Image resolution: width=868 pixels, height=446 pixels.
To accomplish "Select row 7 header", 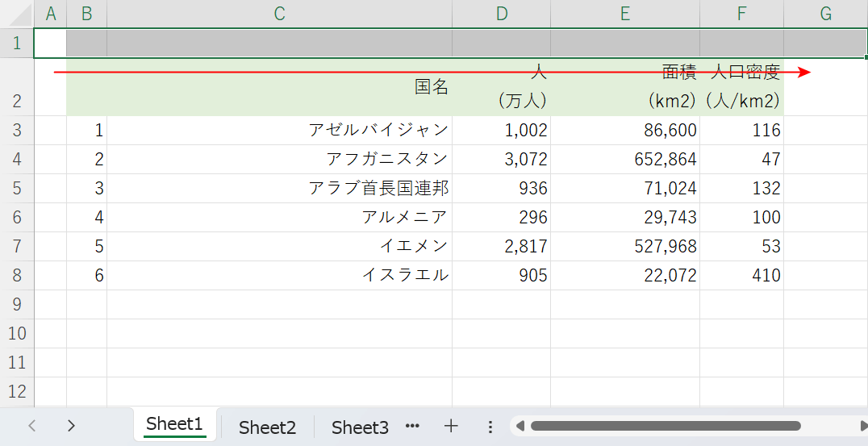I will (17, 246).
